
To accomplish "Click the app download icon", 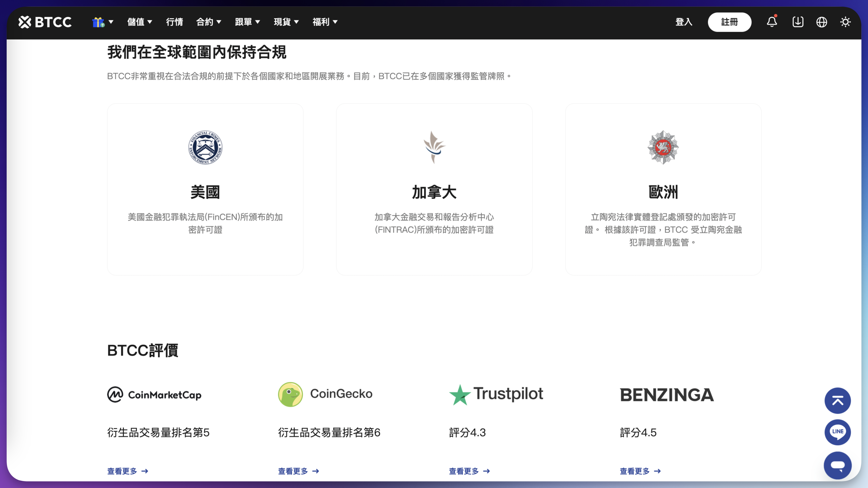I will click(x=798, y=22).
